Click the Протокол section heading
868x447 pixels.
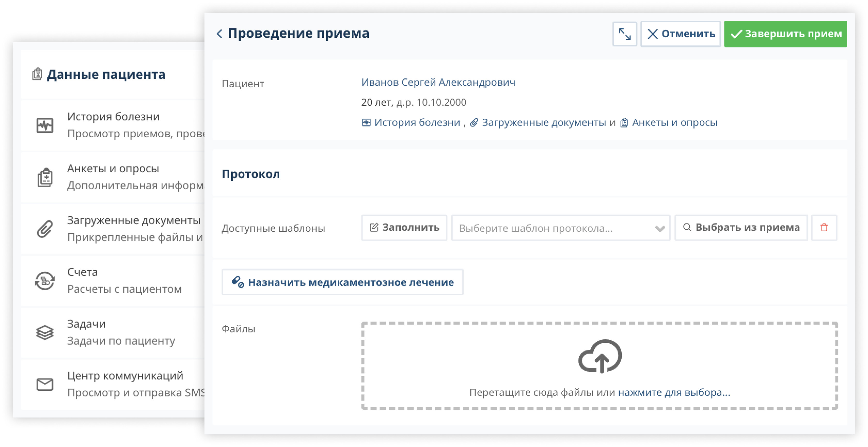click(x=251, y=174)
